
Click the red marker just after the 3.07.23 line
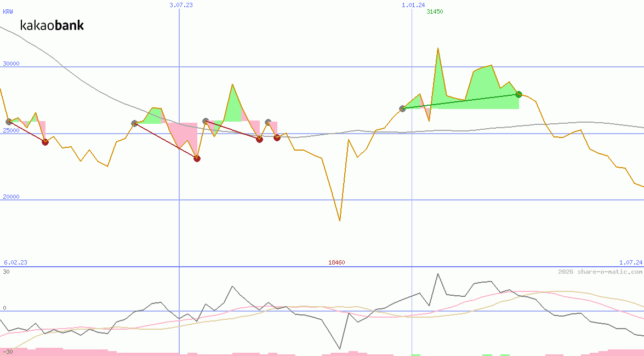[x=197, y=158]
